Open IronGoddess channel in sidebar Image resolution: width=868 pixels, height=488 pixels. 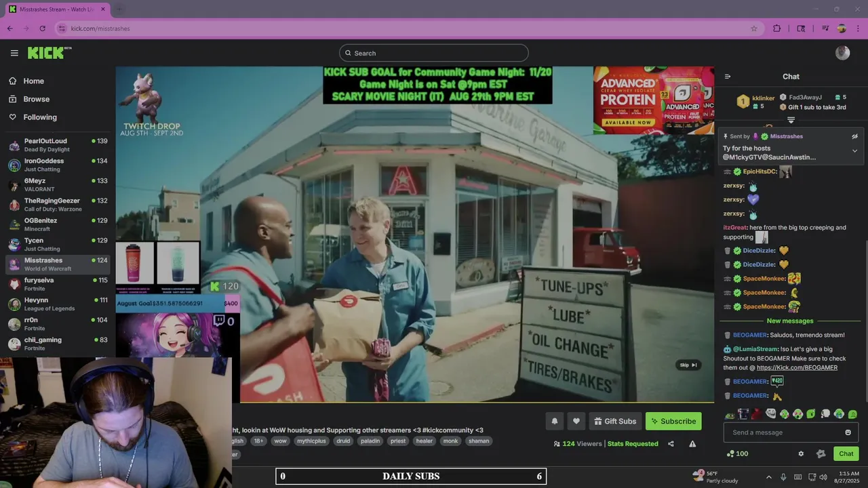pyautogui.click(x=58, y=165)
